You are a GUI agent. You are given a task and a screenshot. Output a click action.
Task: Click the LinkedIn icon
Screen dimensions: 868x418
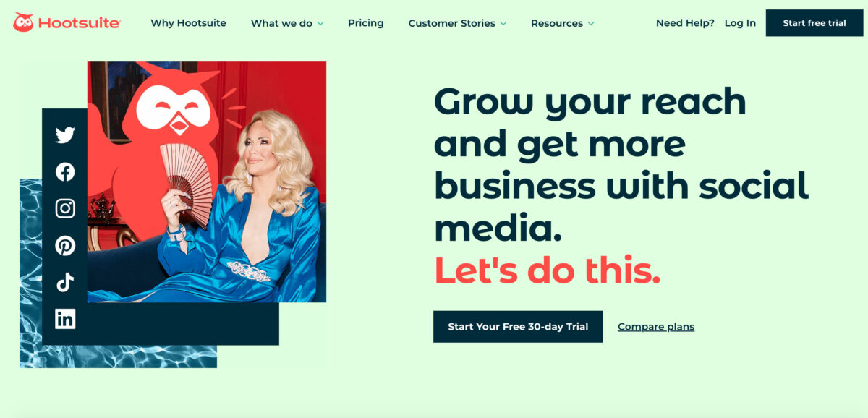[65, 319]
